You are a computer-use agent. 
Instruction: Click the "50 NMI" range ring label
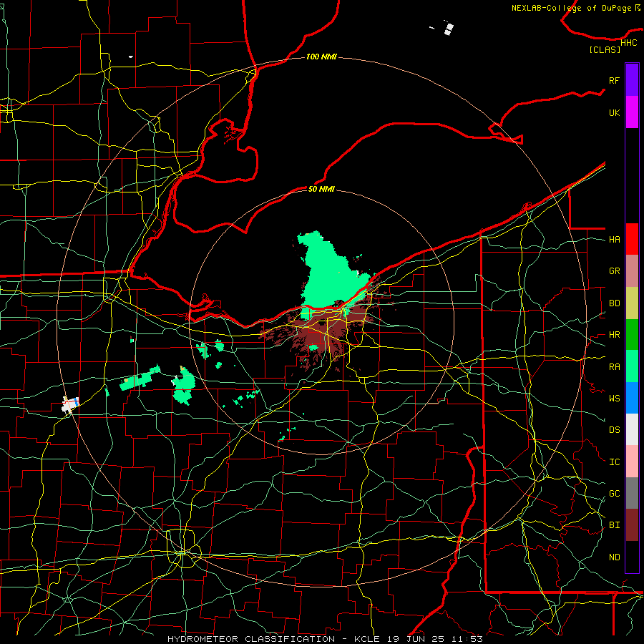[x=321, y=189]
